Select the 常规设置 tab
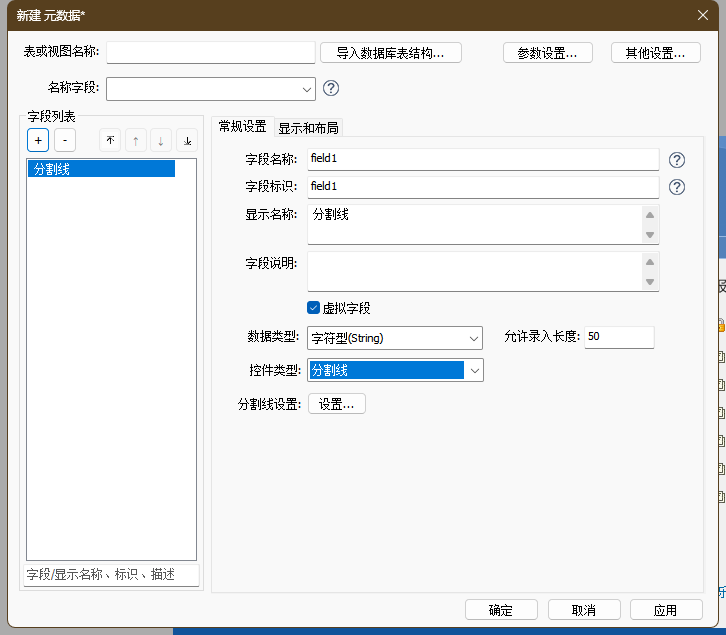 [242, 126]
